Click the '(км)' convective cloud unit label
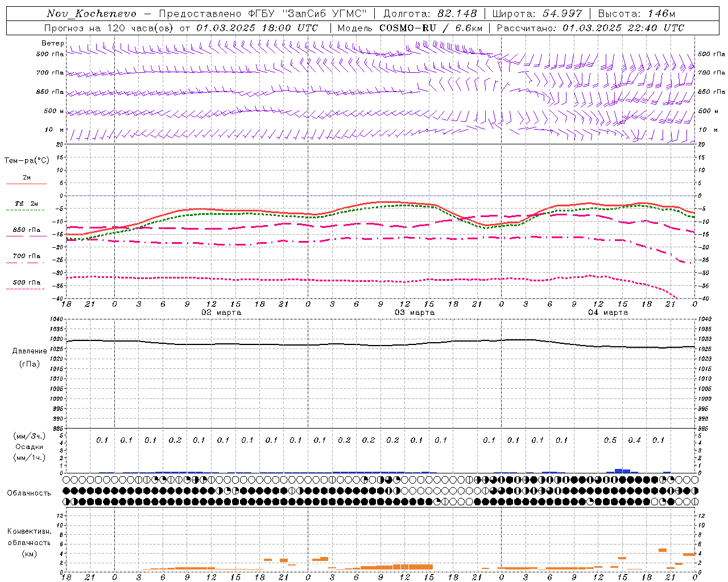This screenshot has width=728, height=582. [30, 553]
